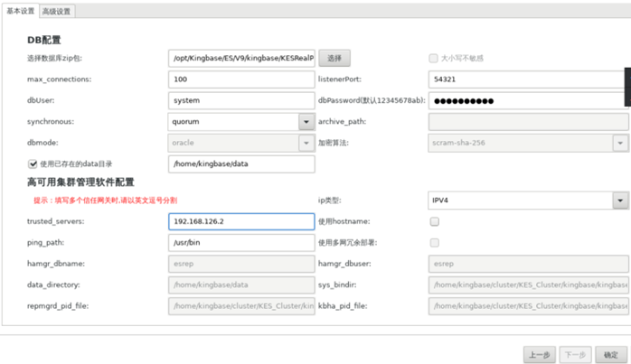Check the 使用多网冗余部署 checkbox
Image resolution: width=631 pixels, height=364 pixels.
point(435,242)
